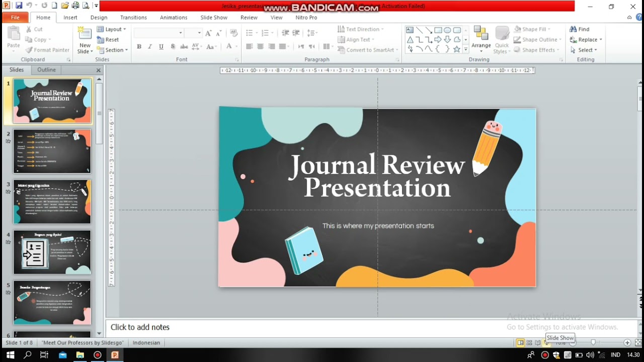Adjust the zoom slider handle
The height and width of the screenshot is (362, 644).
pyautogui.click(x=593, y=342)
